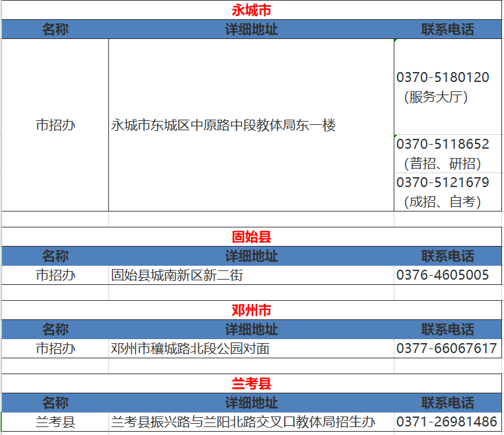Select phone cell 0370-5180120 (服务大厅)

[448, 87]
